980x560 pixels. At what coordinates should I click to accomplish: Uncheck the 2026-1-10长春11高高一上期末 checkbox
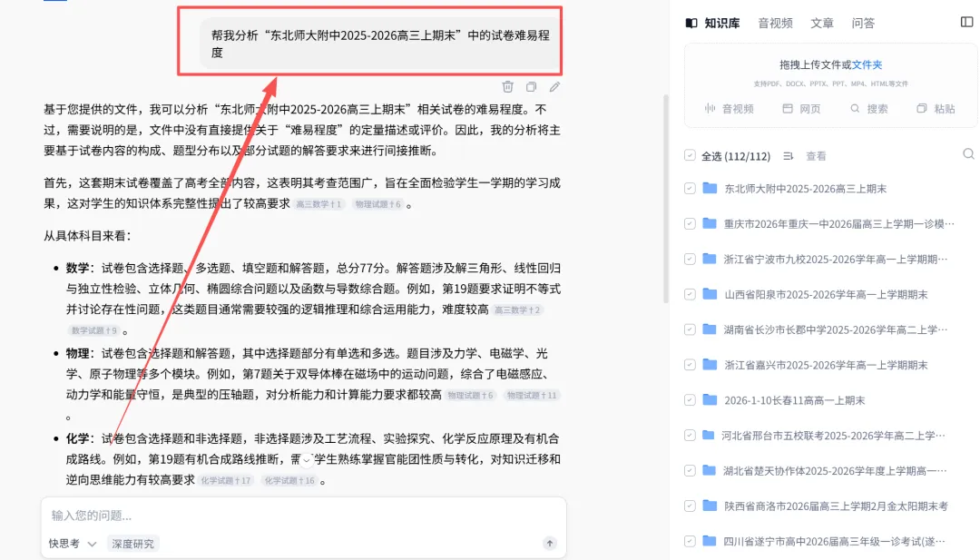(690, 400)
